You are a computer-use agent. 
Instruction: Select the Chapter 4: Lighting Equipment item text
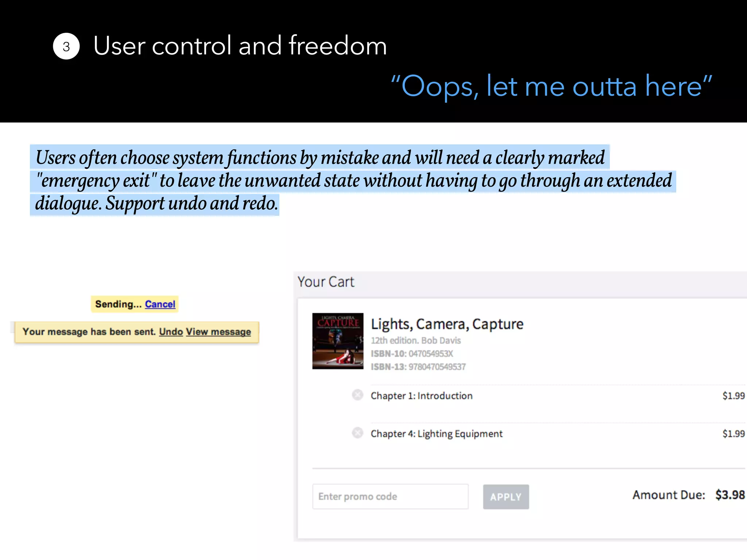coord(436,433)
